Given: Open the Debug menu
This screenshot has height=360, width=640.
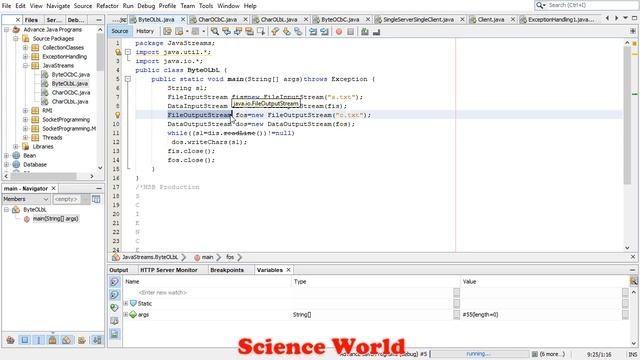Looking at the screenshot, I should [x=146, y=6].
